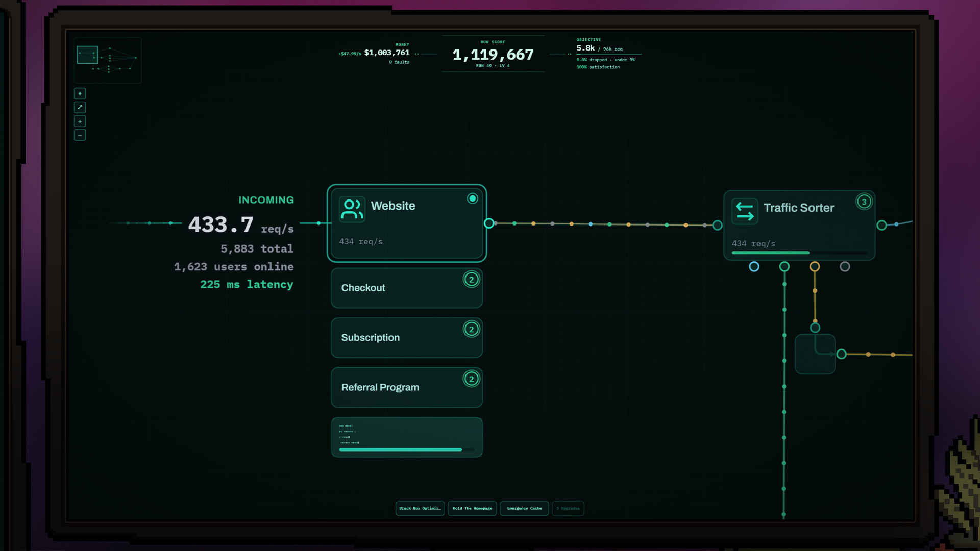Screen dimensions: 980x551
Task: Click the Subscription level 2 badge
Action: click(472, 329)
